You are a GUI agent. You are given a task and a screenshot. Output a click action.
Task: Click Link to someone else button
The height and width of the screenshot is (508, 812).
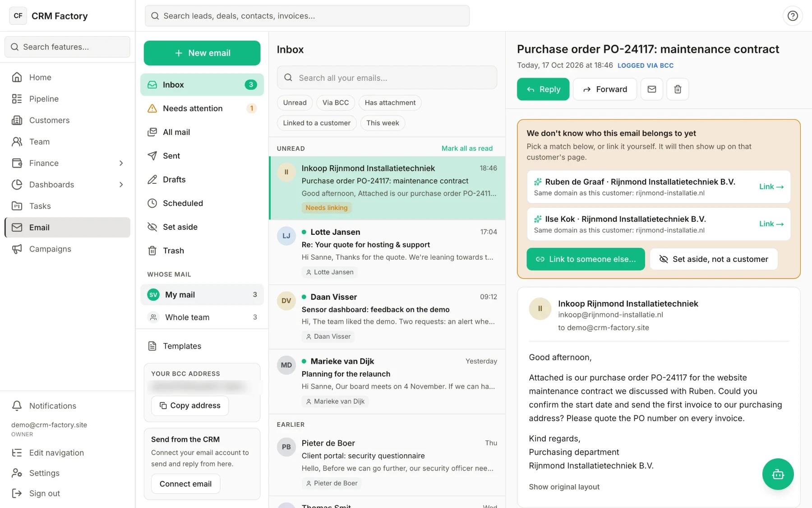pos(586,259)
